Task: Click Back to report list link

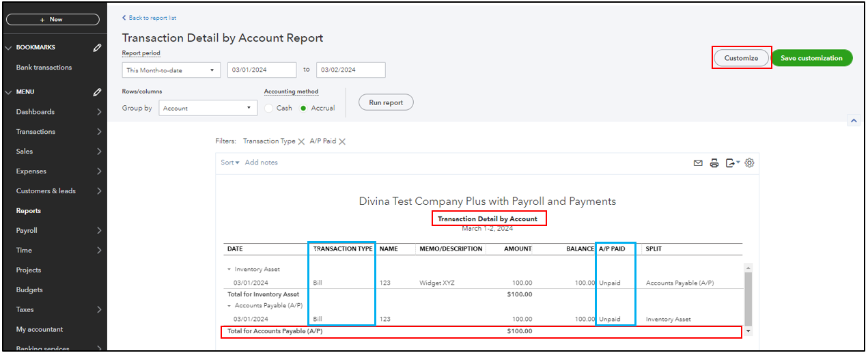Action: [152, 18]
